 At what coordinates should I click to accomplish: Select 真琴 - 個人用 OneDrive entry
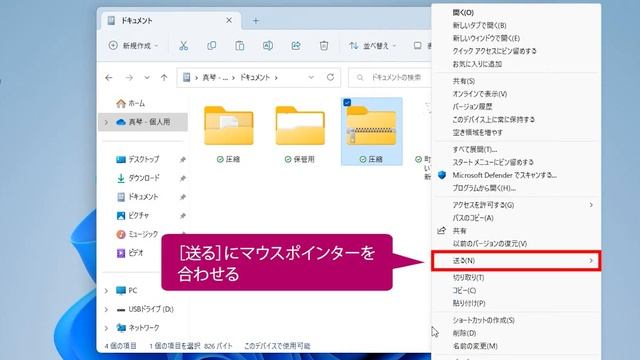[x=143, y=122]
